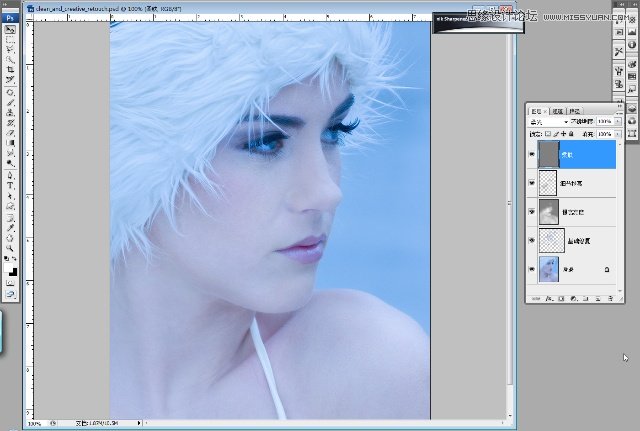Image resolution: width=640 pixels, height=431 pixels.
Task: Create a new layer group
Action: pos(586,299)
